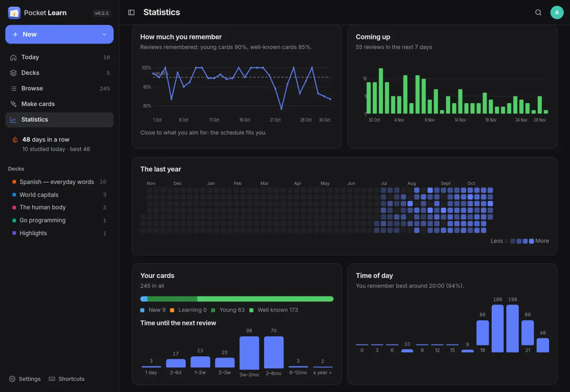Image resolution: width=570 pixels, height=392 pixels.
Task: Click the time-of-day bar labeled 198
Action: click(513, 328)
